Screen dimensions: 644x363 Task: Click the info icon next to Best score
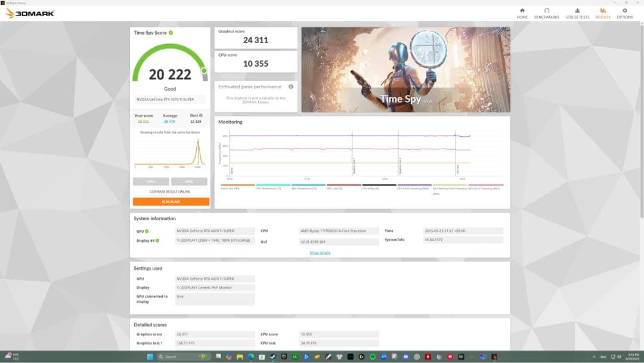201,115
